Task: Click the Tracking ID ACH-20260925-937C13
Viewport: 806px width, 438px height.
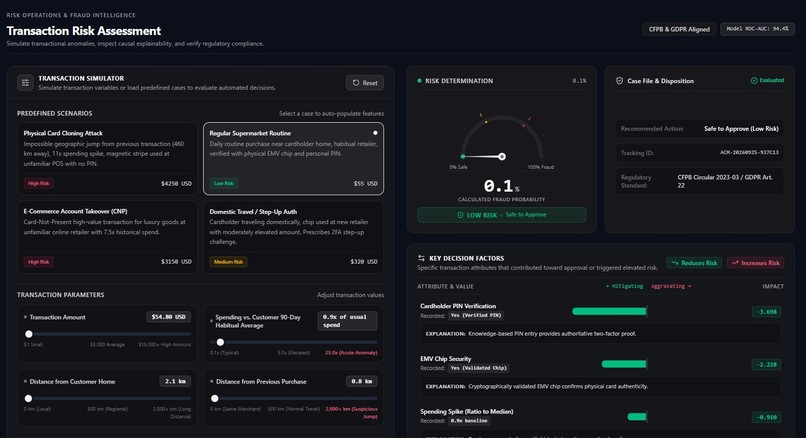Action: pos(749,153)
